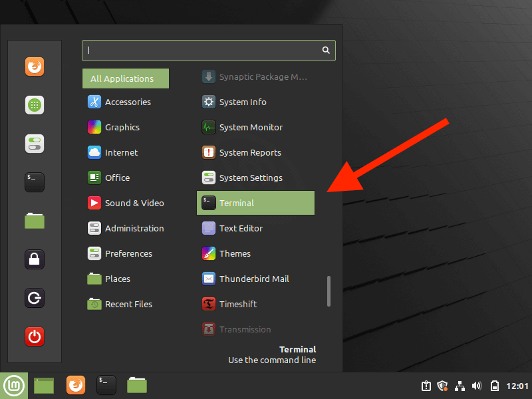Launch System Reports
The width and height of the screenshot is (532, 399).
point(255,153)
